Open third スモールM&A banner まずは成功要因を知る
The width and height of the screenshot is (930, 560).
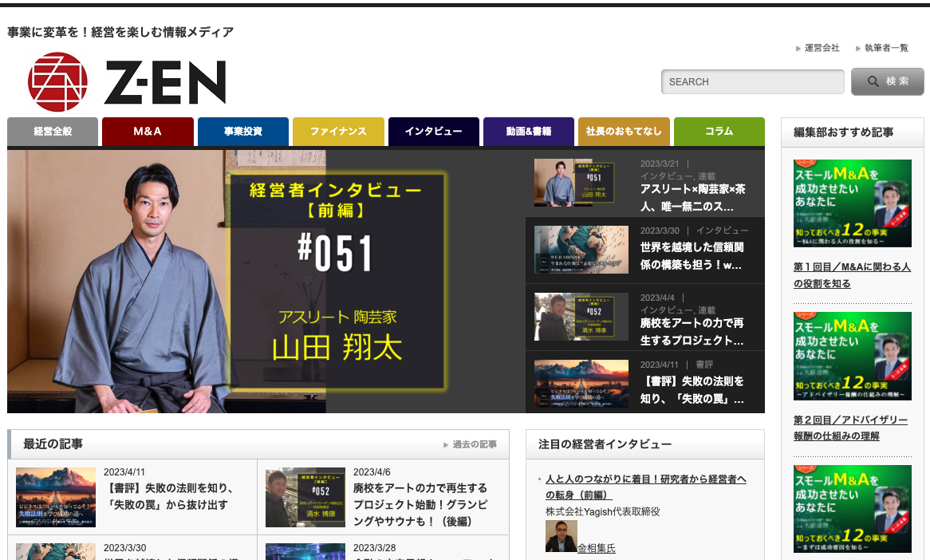pos(853,509)
